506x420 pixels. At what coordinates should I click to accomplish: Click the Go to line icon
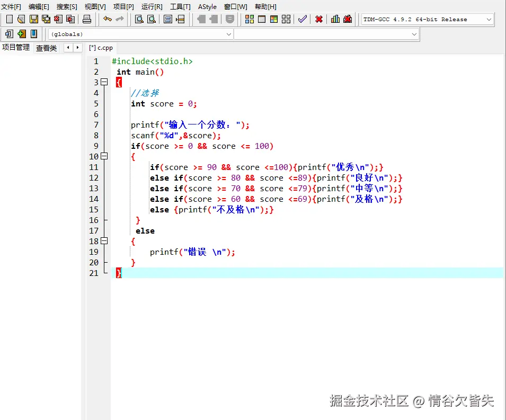(180, 20)
